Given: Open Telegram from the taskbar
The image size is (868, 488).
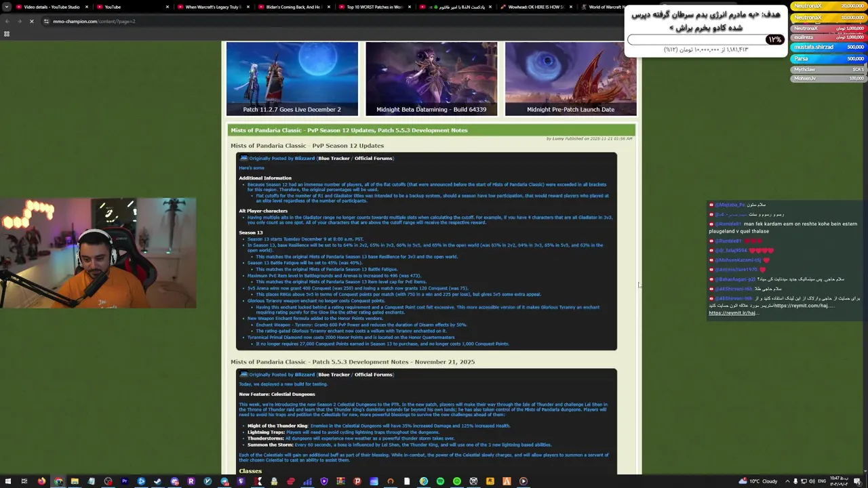Looking at the screenshot, I should click(224, 481).
